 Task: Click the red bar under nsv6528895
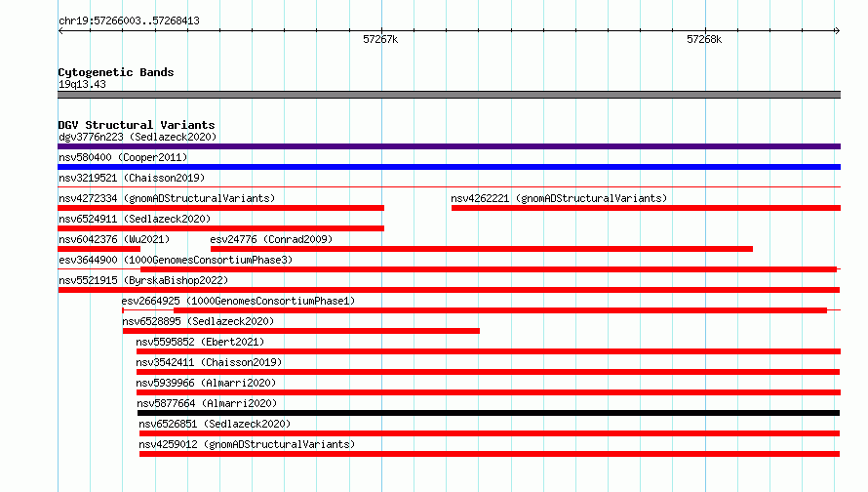pos(301,331)
